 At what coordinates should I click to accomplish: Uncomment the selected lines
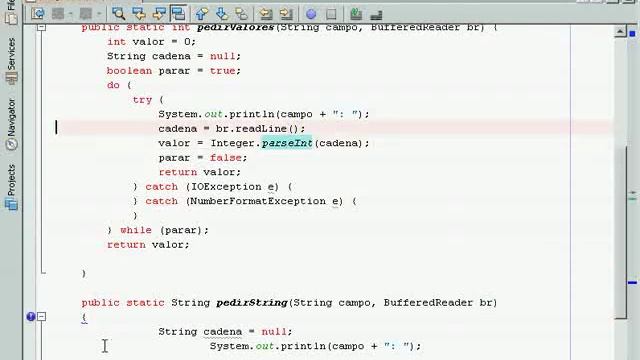pyautogui.click(x=376, y=14)
